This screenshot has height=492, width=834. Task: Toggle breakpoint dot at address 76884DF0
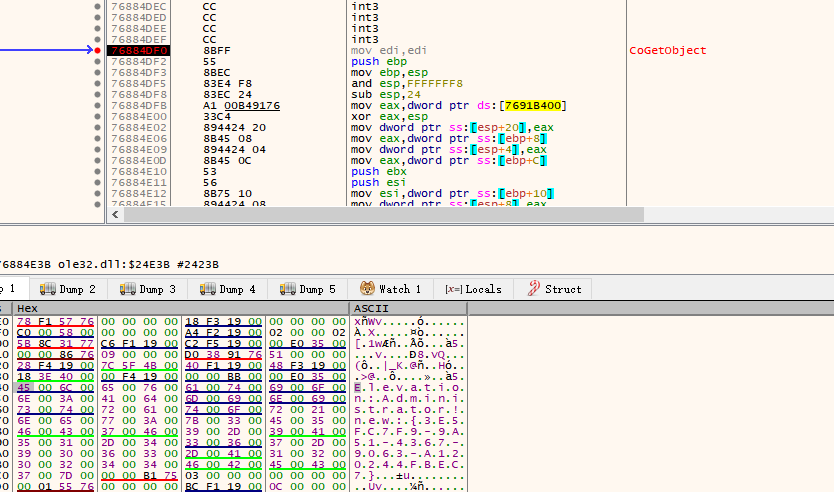(97, 50)
